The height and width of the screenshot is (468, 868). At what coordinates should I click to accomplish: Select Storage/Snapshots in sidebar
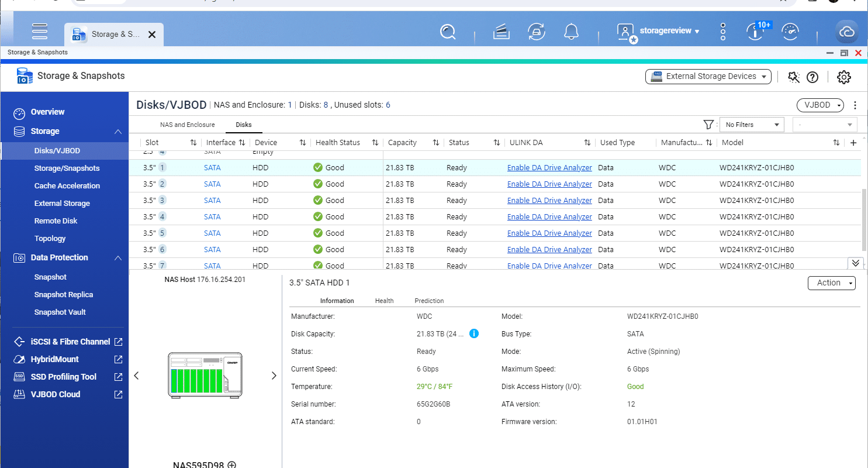67,168
